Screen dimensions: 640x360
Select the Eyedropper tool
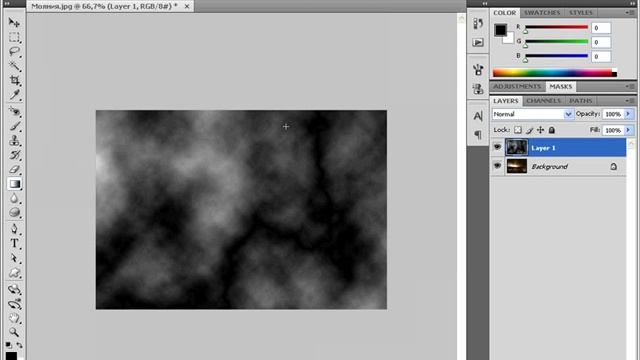(14, 95)
